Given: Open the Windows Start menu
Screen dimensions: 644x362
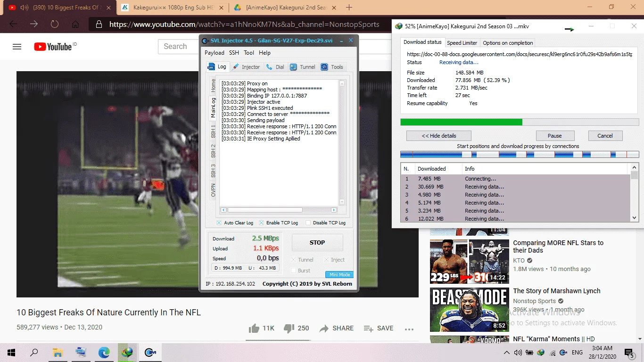Looking at the screenshot, I should coord(11,353).
